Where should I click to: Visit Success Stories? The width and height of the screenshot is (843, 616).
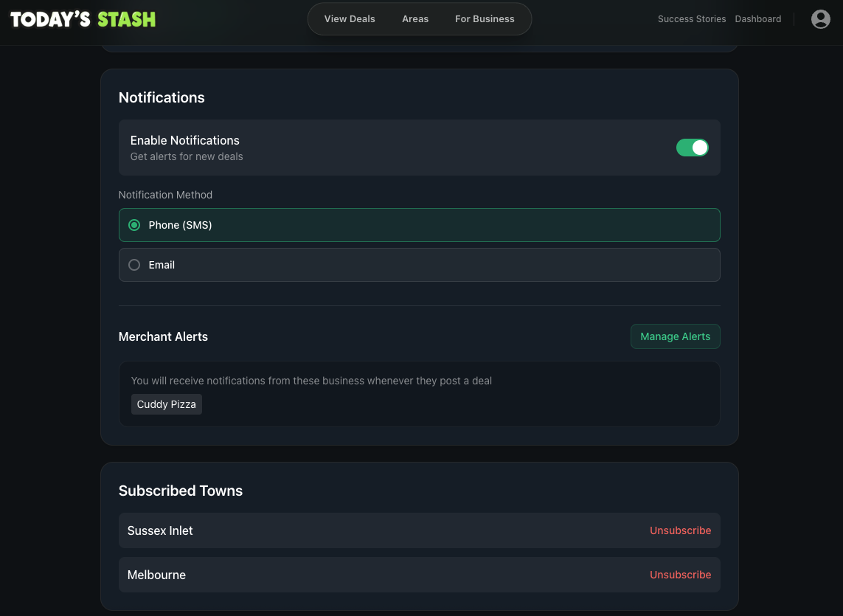pyautogui.click(x=692, y=18)
